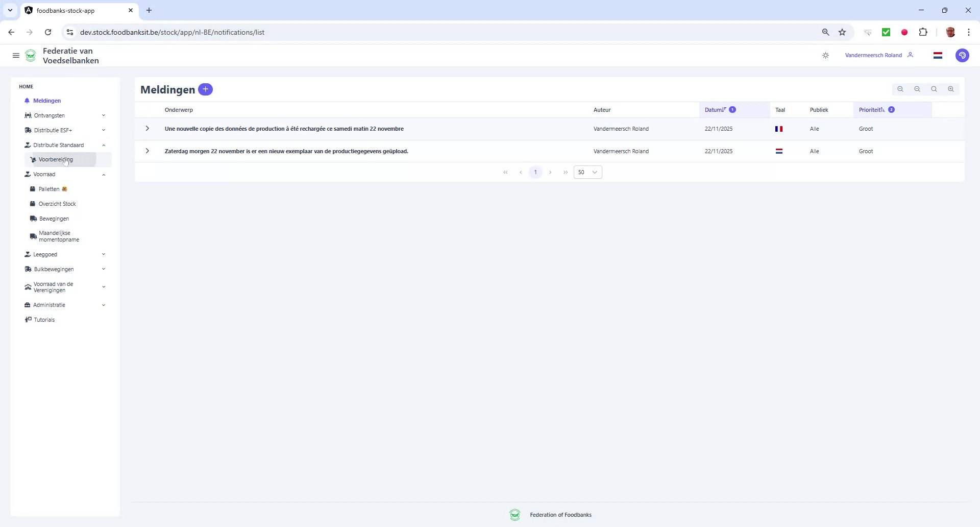Create a new notification with the plus button
Screen dimensions: 980x527
[x=206, y=89]
